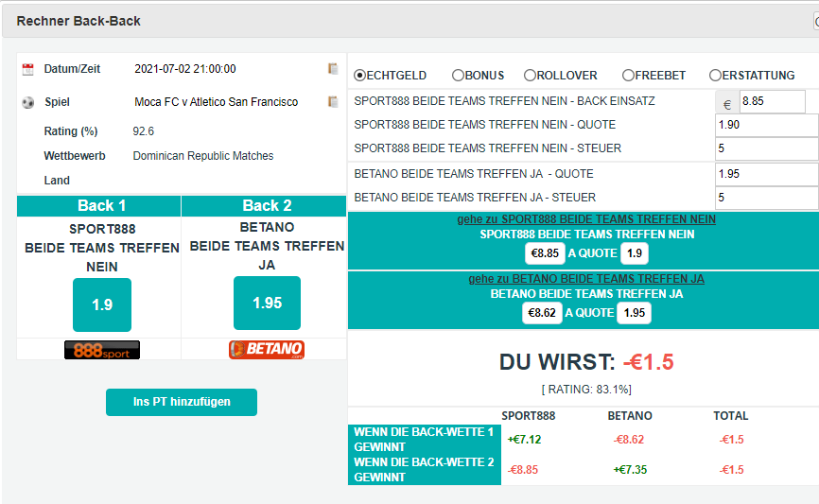819x504 pixels.
Task: Click the SPORT888 column header in results table
Action: pyautogui.click(x=528, y=416)
